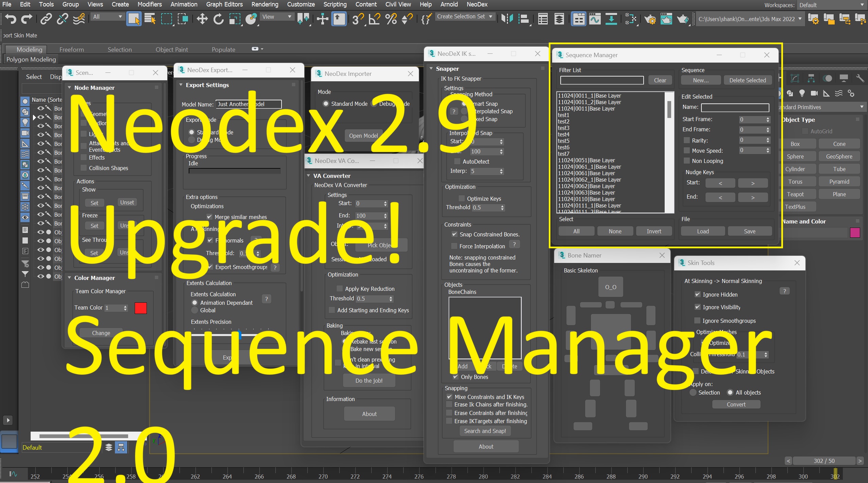The image size is (868, 483).
Task: Open the Utilities wrench tab icon
Action: click(x=860, y=79)
